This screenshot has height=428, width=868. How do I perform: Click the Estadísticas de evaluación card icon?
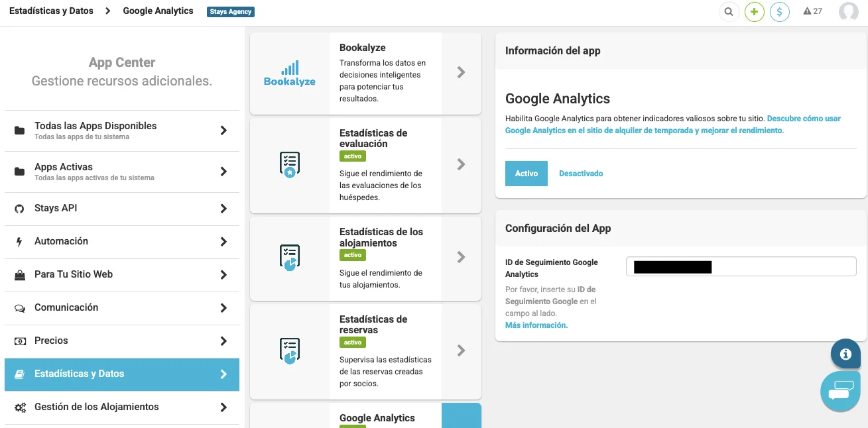coord(290,165)
